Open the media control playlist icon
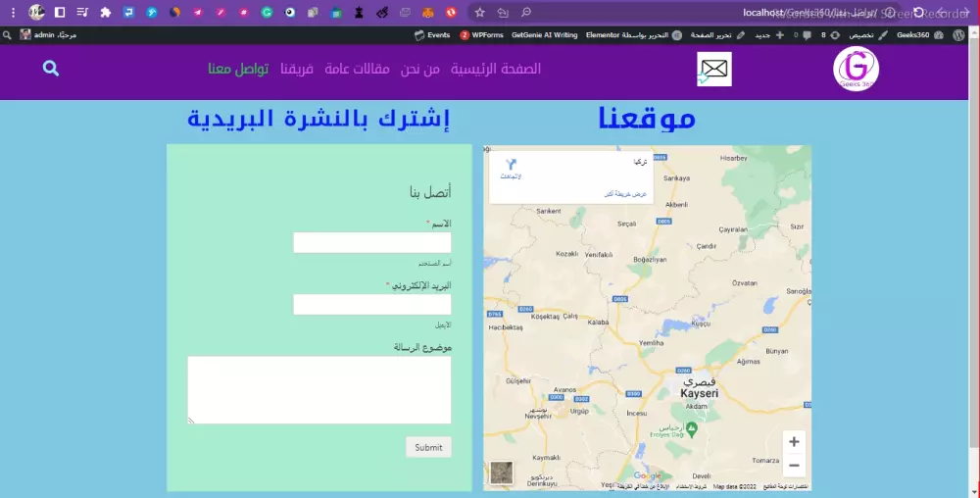 tap(82, 12)
